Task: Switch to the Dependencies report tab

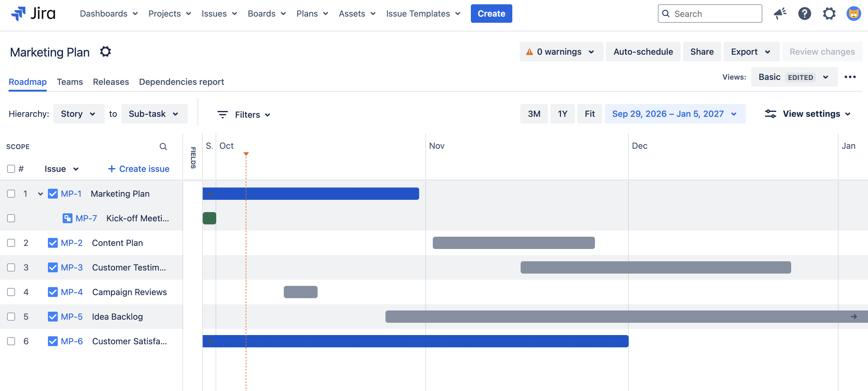Action: (181, 82)
